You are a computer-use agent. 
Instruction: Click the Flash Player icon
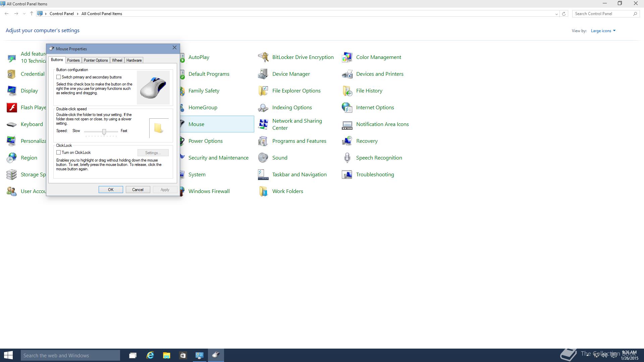12,107
